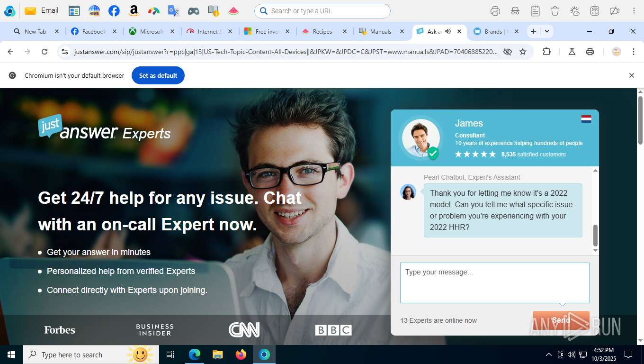Screen dimensions: 644x364
Task: Open the Extensions puzzle icon
Action: [546, 52]
